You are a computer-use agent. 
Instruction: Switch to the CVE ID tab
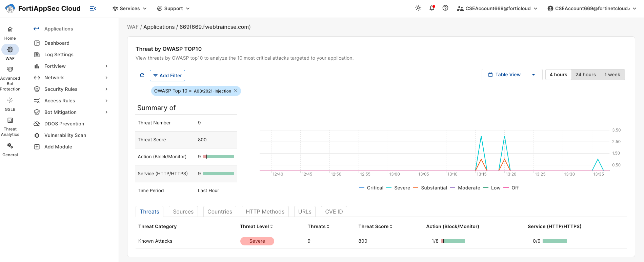334,211
